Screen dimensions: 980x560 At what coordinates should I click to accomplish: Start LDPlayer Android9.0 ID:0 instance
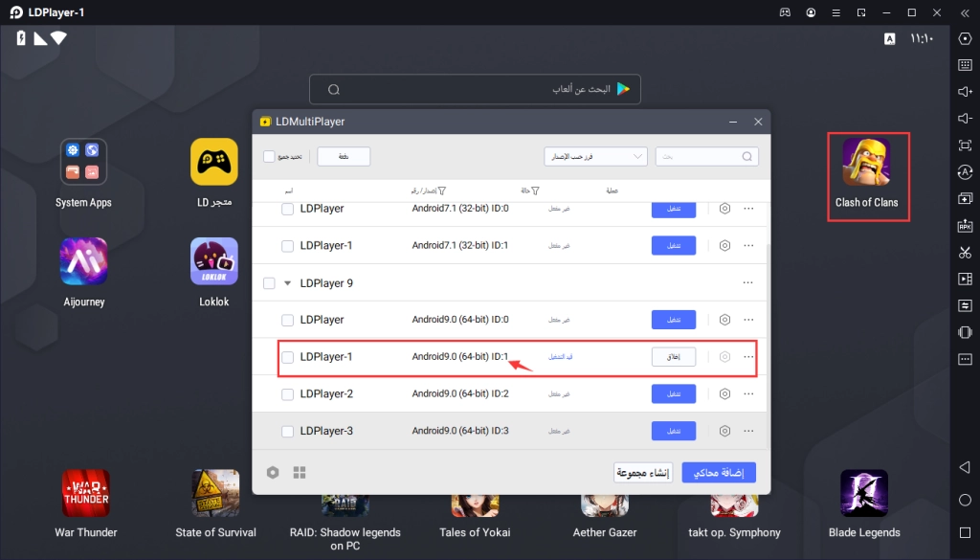(674, 320)
